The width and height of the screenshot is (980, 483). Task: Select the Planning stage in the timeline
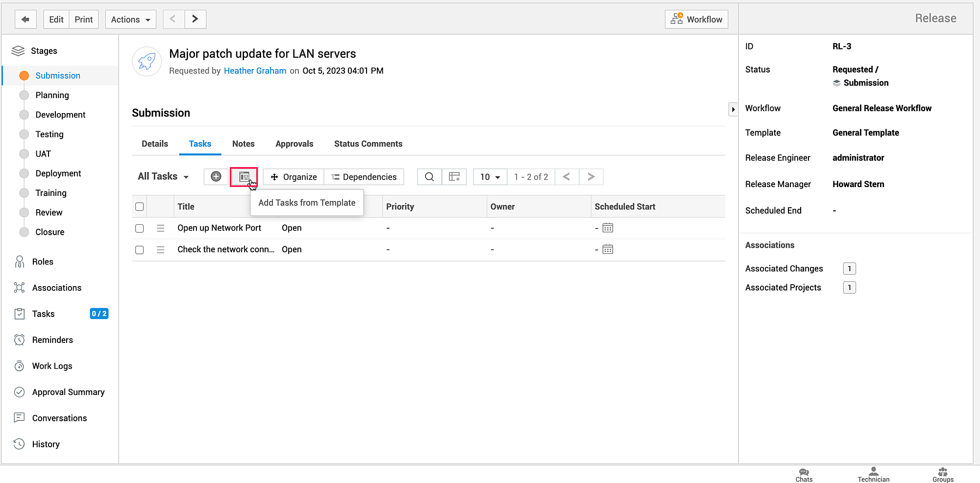(52, 95)
